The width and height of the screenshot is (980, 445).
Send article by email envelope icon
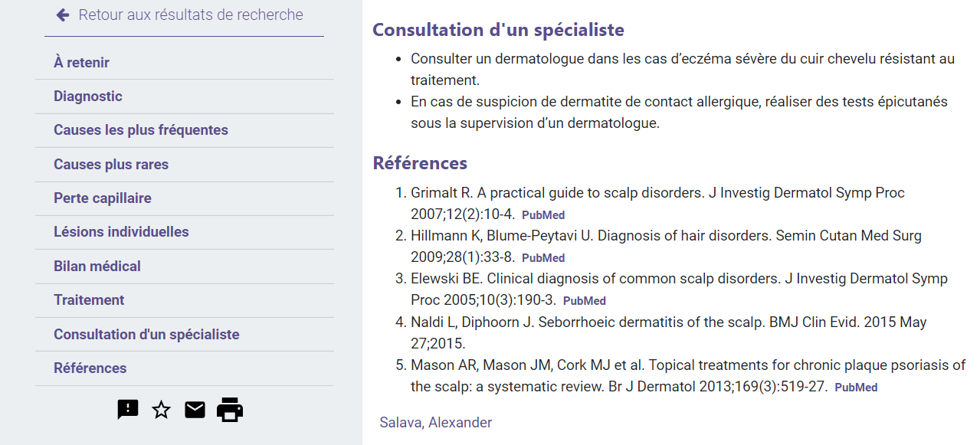[195, 411]
